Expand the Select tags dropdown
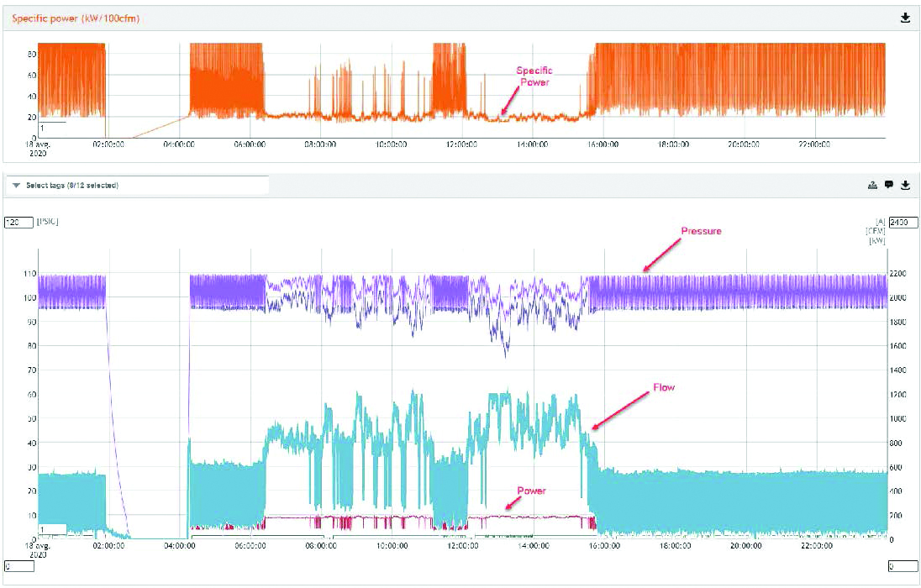 (138, 185)
